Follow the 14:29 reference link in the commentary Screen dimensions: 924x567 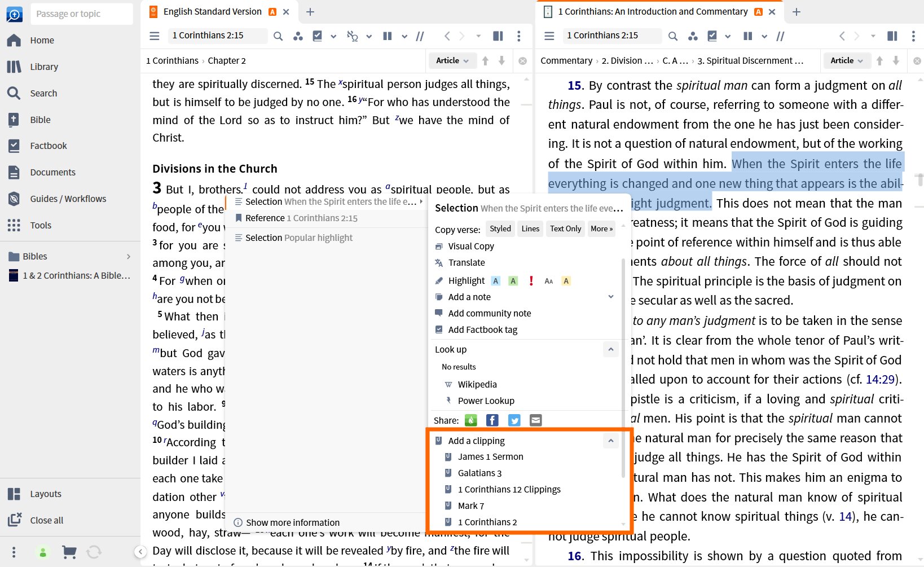point(880,379)
